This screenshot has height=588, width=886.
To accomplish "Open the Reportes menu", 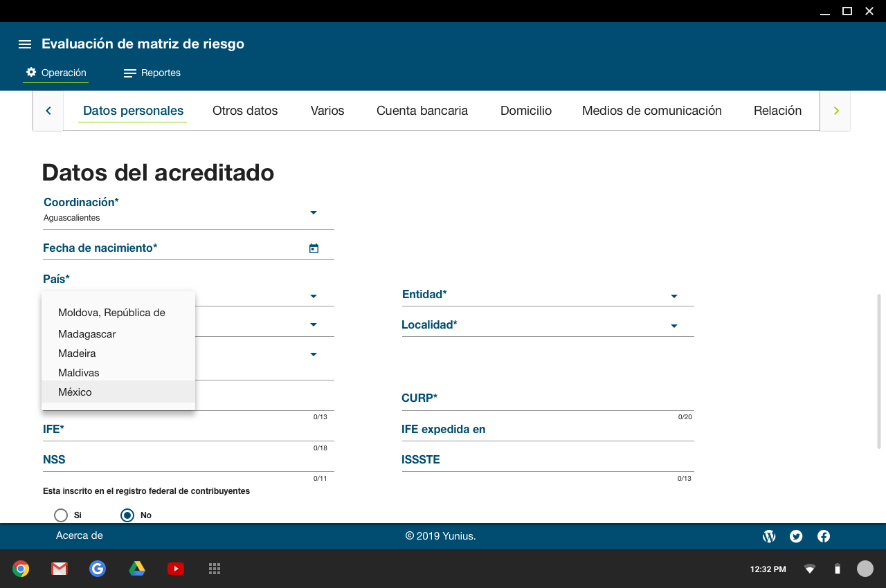I will coord(152,73).
